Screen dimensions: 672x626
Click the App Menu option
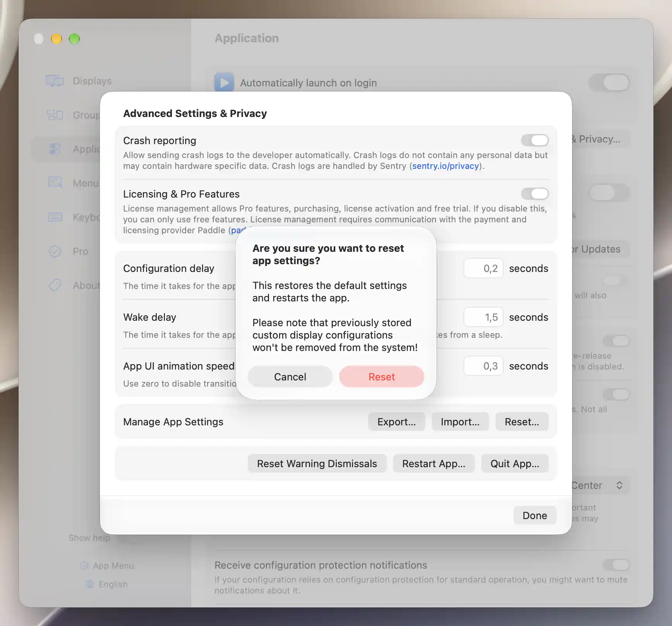click(106, 566)
